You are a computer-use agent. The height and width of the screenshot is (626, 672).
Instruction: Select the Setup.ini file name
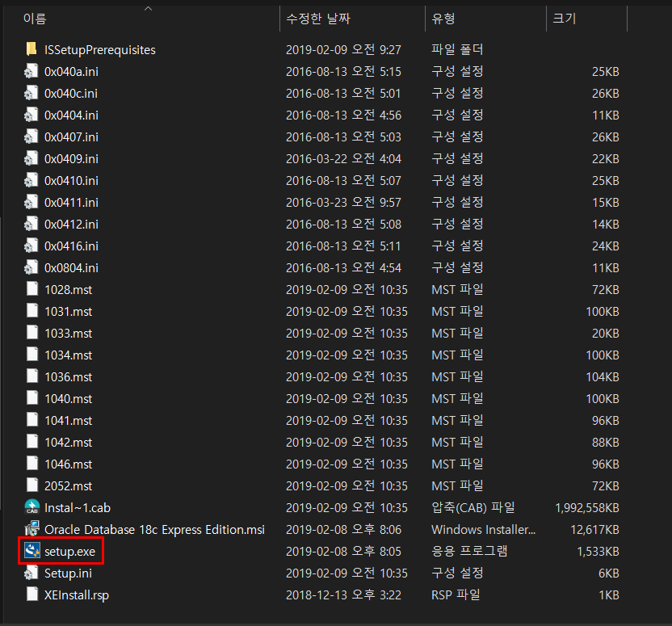pyautogui.click(x=68, y=573)
